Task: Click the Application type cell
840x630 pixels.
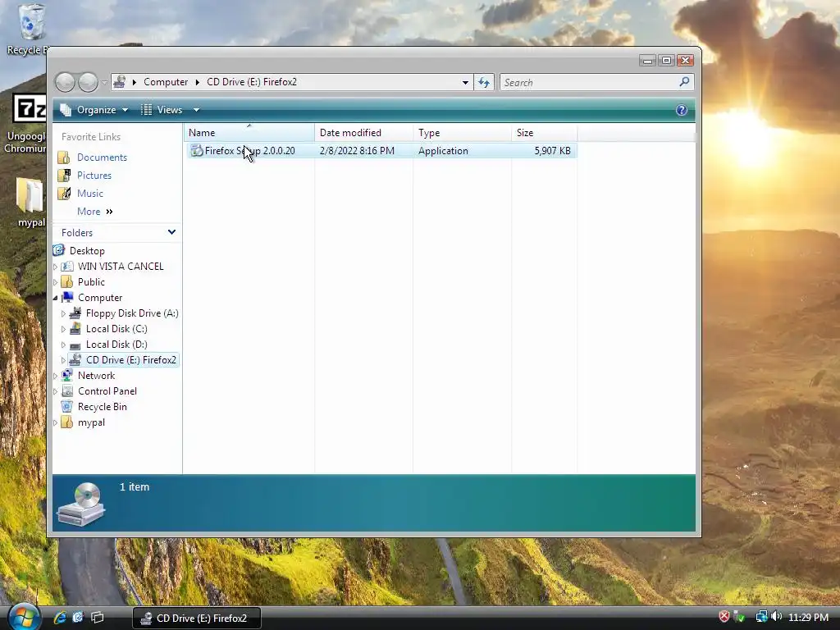Action: (x=443, y=151)
